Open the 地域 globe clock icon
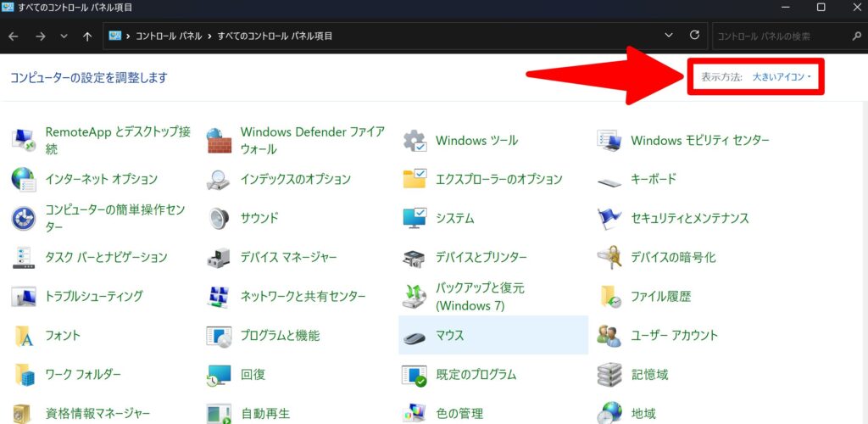 click(x=609, y=413)
